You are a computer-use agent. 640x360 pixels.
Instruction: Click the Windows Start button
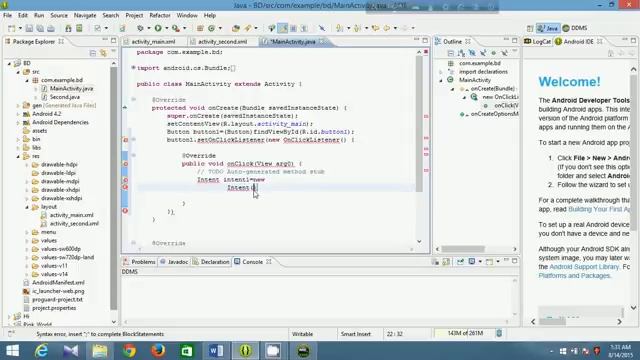(12, 351)
